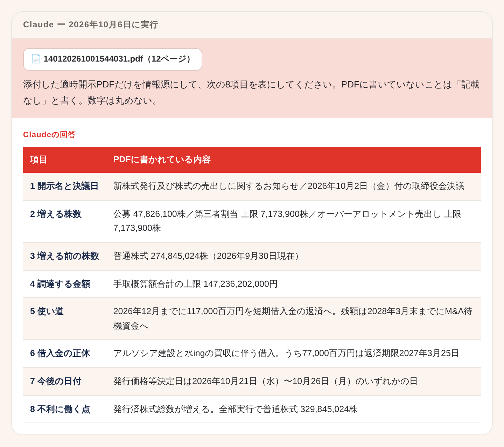Click the '項目' column header
This screenshot has width=504, height=447.
[x=38, y=159]
